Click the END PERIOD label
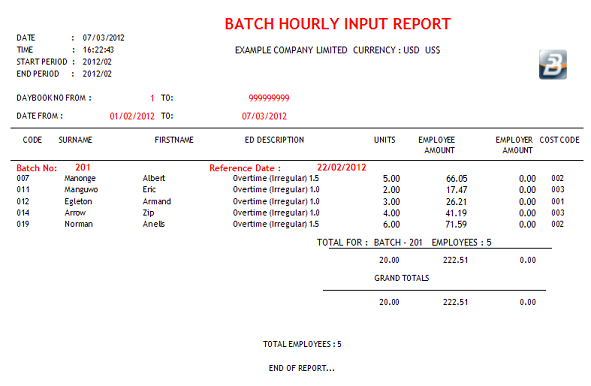Viewport: 591px width, 386px height. (38, 74)
